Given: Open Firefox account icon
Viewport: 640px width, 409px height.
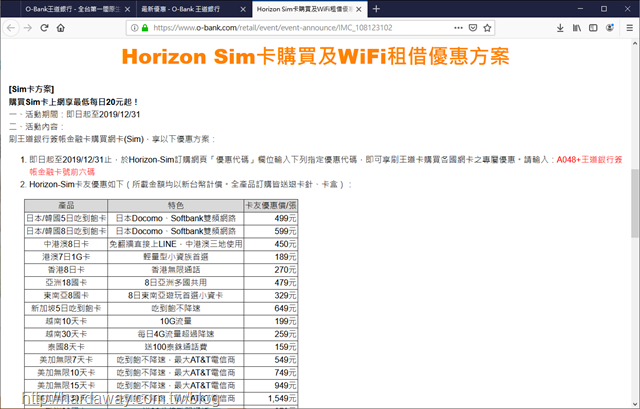Looking at the screenshot, I should coord(610,28).
